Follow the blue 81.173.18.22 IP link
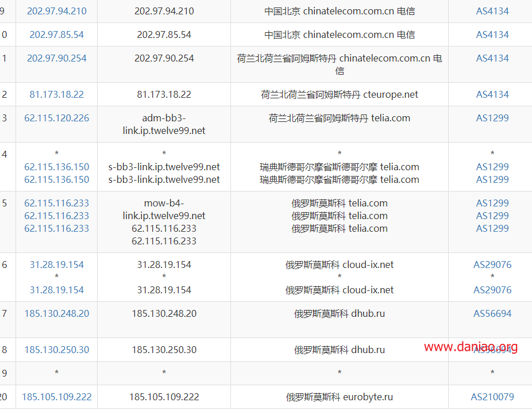 57,94
